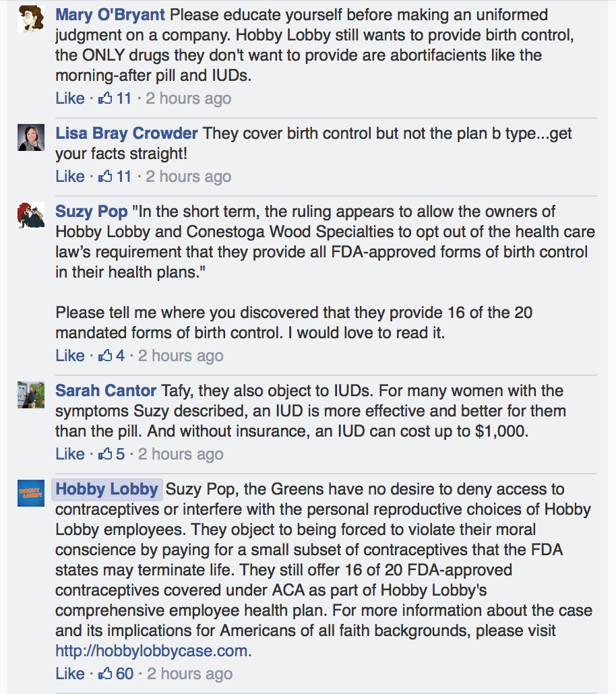Viewport: 616px width, 694px height.
Task: Like Mary O'Bryant's comment
Action: tap(69, 98)
